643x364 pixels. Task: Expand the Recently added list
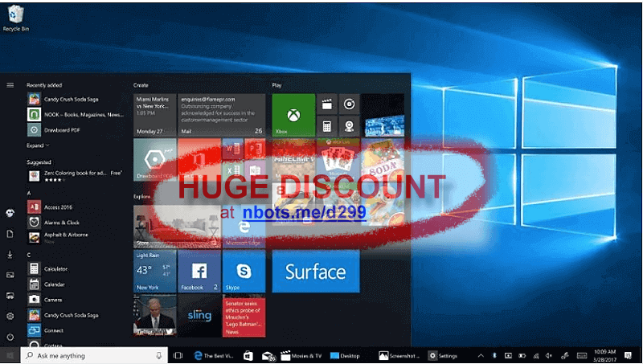point(38,145)
